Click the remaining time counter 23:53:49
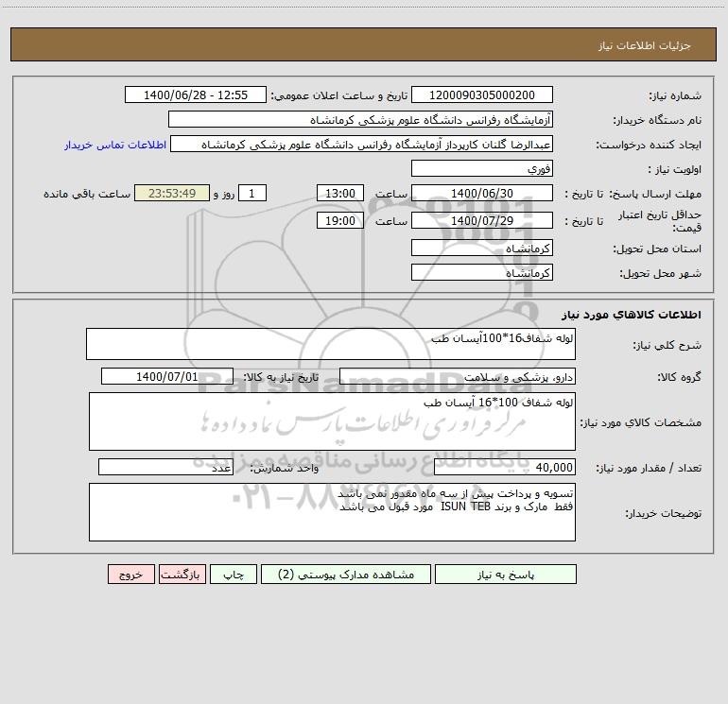This screenshot has width=728, height=704. click(172, 193)
